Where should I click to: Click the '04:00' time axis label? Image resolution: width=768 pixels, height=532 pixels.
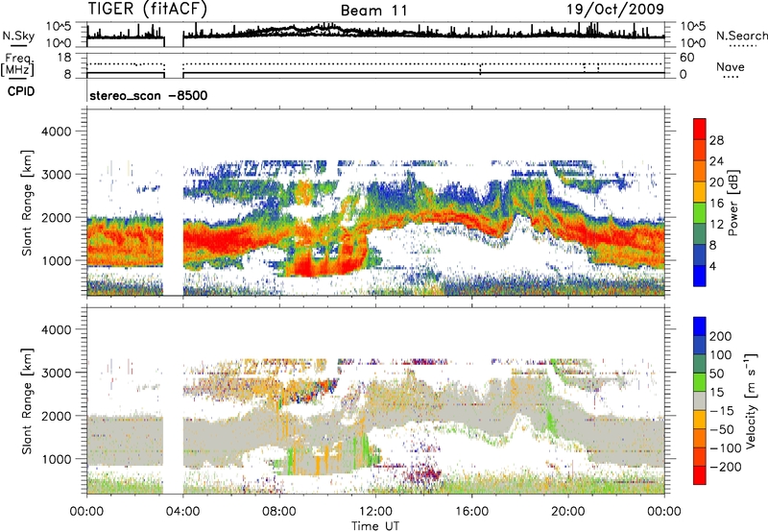coord(182,512)
